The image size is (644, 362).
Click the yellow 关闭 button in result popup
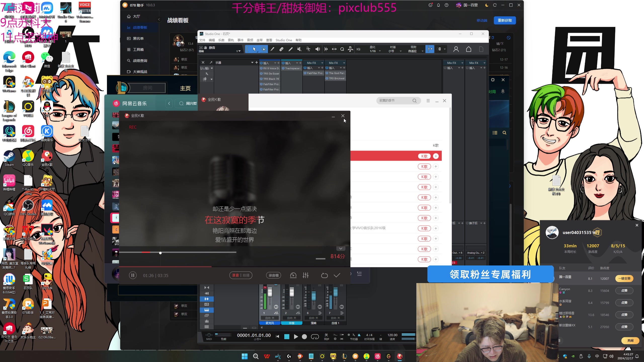(x=630, y=341)
